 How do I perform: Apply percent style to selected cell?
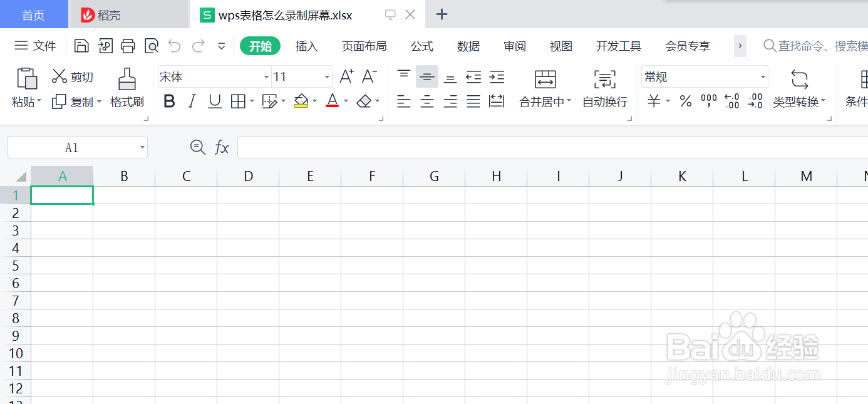pos(685,101)
